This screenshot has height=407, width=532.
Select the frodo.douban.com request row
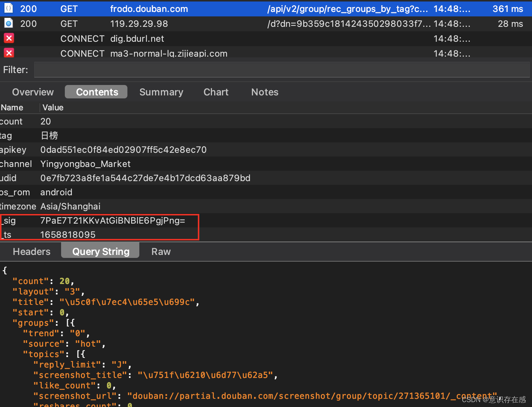click(266, 9)
